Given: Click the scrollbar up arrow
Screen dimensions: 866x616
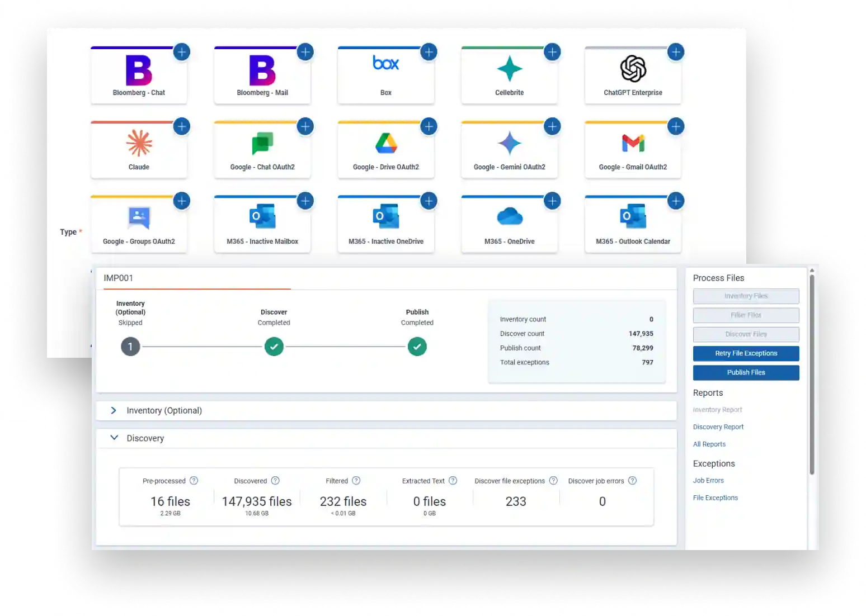Looking at the screenshot, I should [812, 271].
